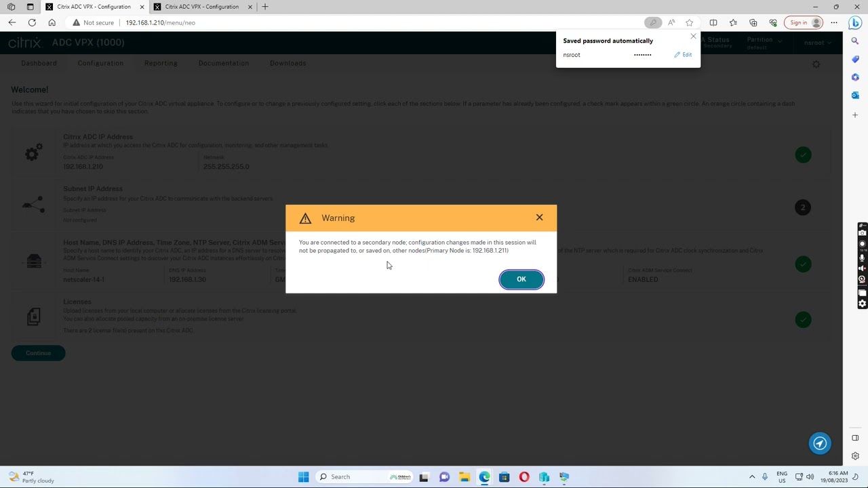
Task: Add a new sidebar app
Action: 855,115
